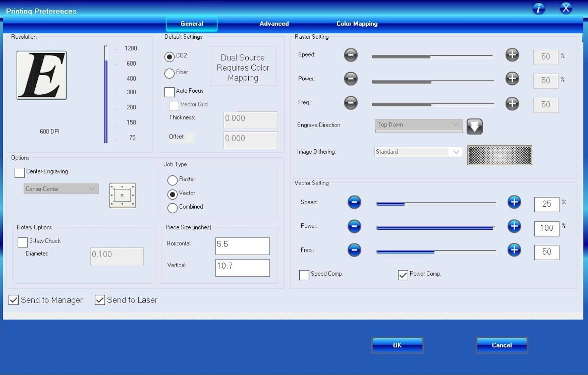
Task: Open the Engrave Direction dropdown
Action: [x=418, y=125]
